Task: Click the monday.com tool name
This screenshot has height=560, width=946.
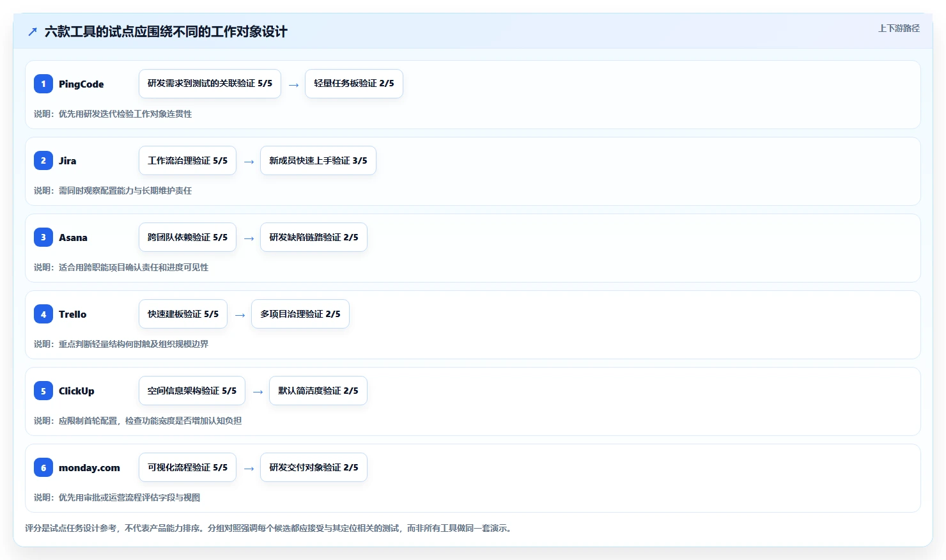Action: click(x=89, y=467)
